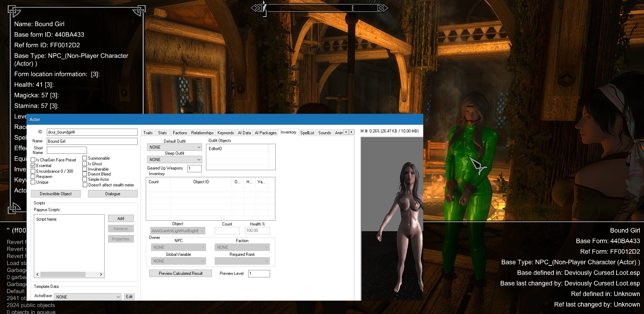Check the Invulnerable checkbox
This screenshot has height=314, width=644.
85,169
